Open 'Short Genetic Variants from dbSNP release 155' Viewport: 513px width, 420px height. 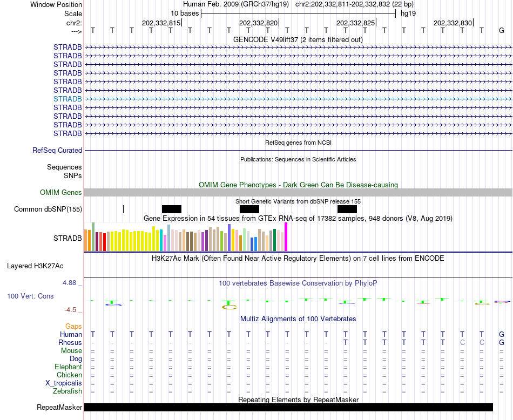tap(298, 201)
